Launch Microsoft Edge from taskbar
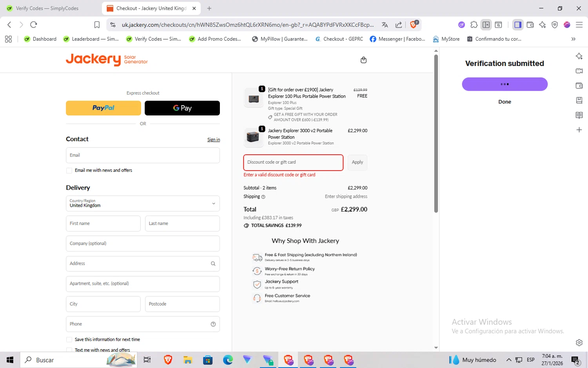 click(x=228, y=360)
